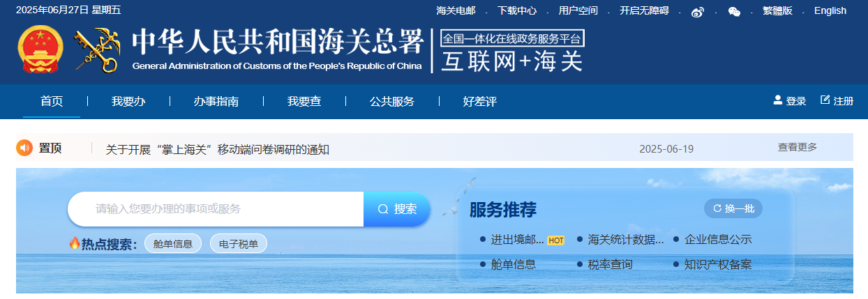Image resolution: width=868 pixels, height=299 pixels.
Task: Click the 互联网+海关 platform banner
Action: click(513, 62)
